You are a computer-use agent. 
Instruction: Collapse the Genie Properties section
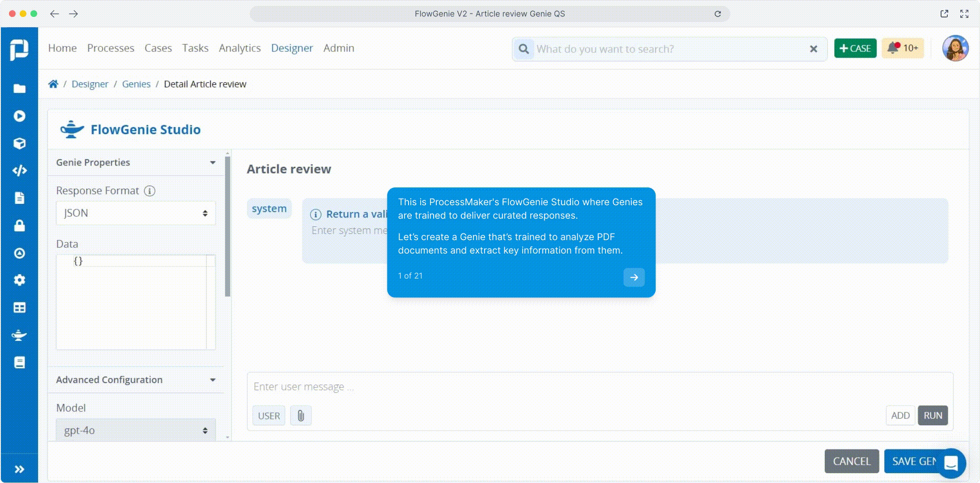136,162
